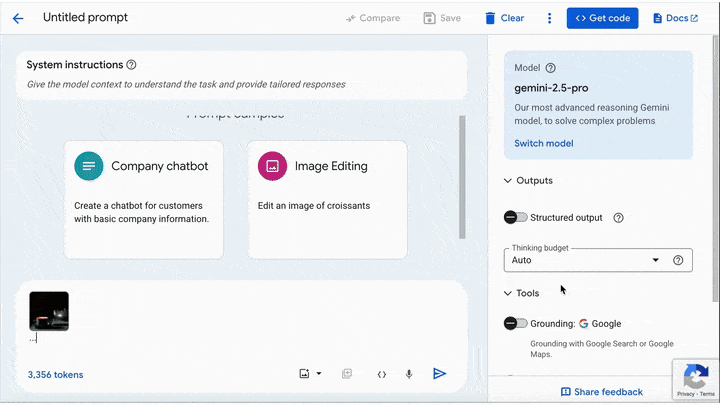Turn on Grounding with Google toggle
Viewport: 720px width, 405px height.
516,323
